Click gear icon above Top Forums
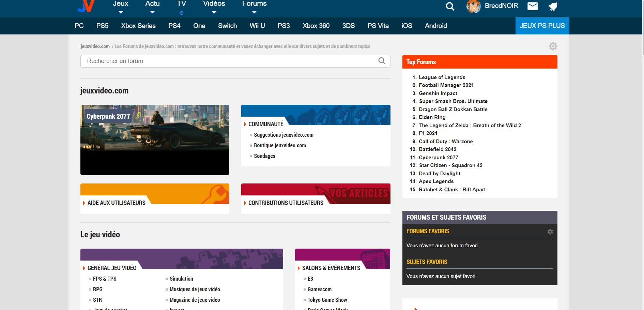Image resolution: width=644 pixels, height=310 pixels. [x=553, y=46]
